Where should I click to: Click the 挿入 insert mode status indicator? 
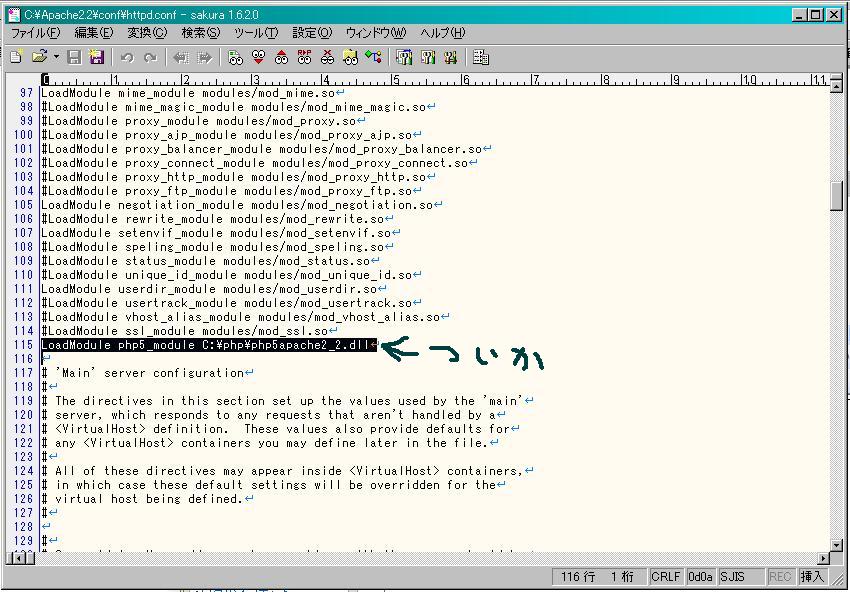[812, 577]
